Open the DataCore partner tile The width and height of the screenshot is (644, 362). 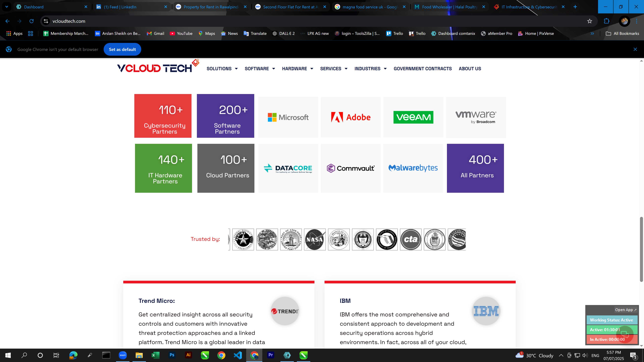(x=288, y=168)
